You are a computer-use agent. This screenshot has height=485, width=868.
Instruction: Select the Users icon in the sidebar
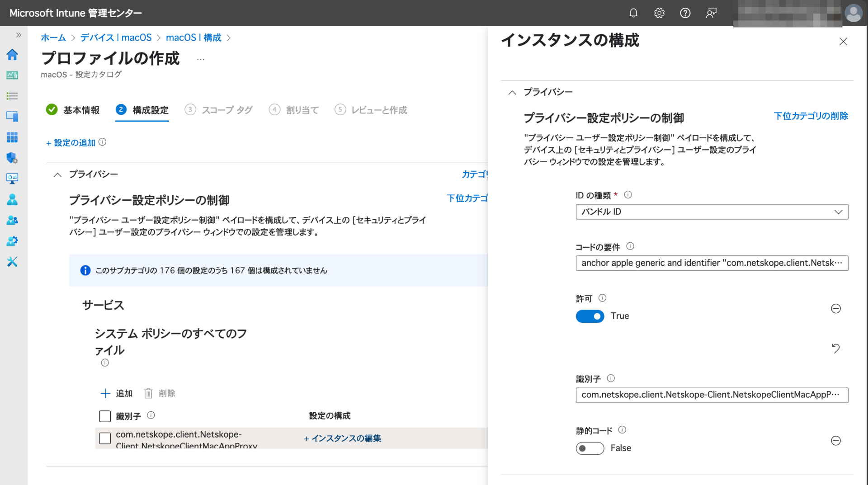tap(12, 199)
